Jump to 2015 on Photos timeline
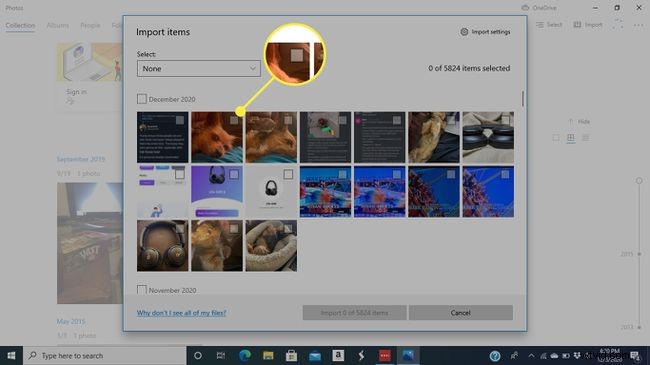This screenshot has height=365, width=650. (626, 254)
